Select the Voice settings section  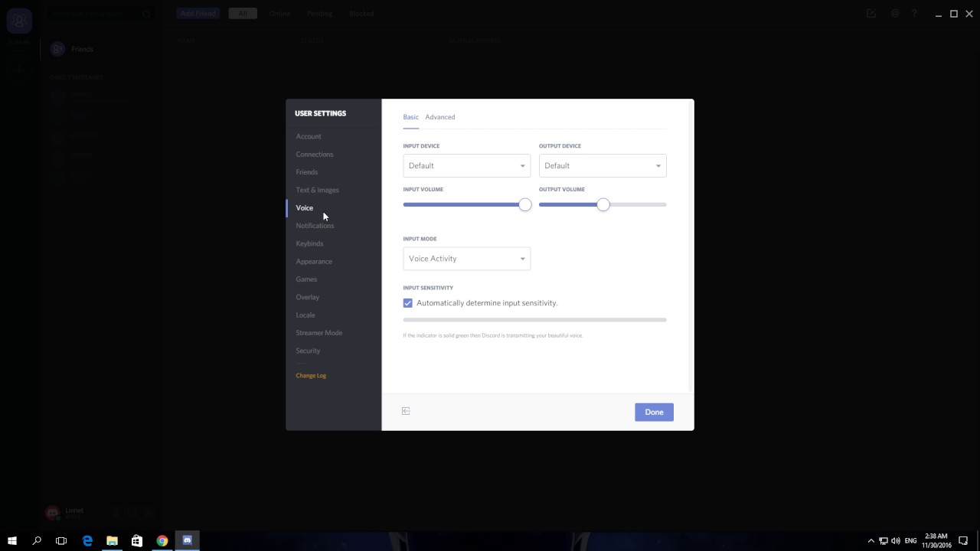(x=305, y=207)
